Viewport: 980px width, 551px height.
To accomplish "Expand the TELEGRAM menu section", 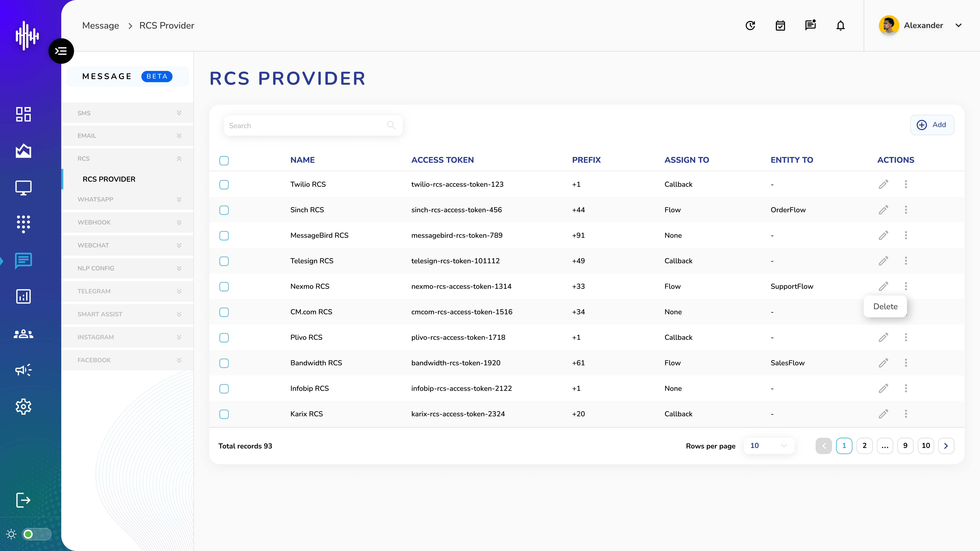I will (x=127, y=291).
